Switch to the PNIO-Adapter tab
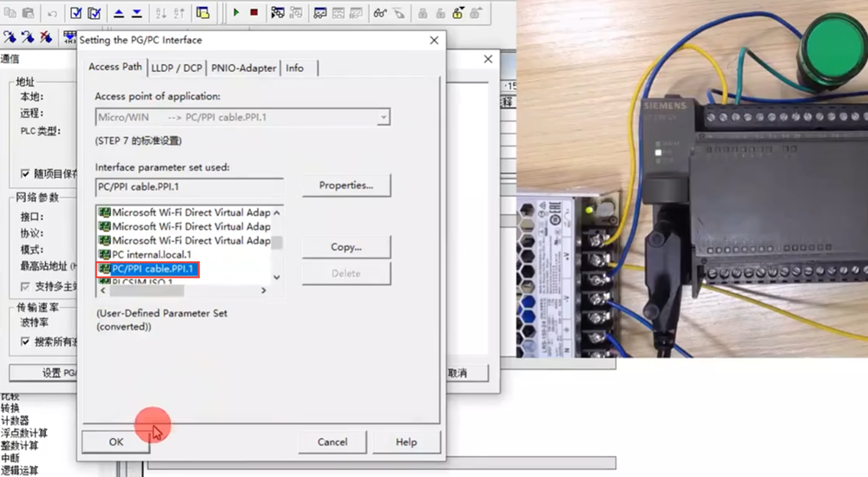 point(244,68)
